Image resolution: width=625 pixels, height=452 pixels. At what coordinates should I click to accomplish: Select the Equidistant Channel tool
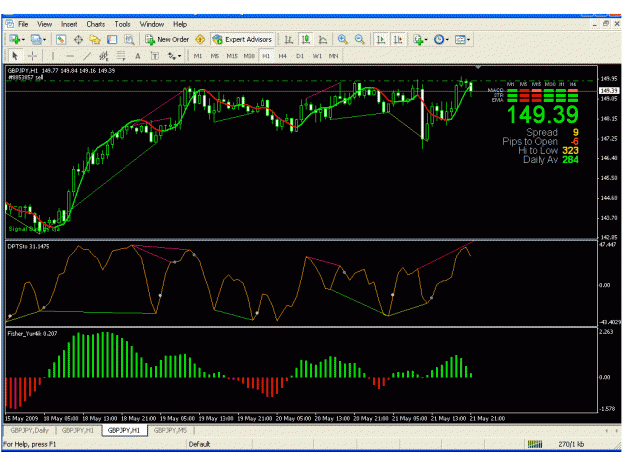coord(104,56)
